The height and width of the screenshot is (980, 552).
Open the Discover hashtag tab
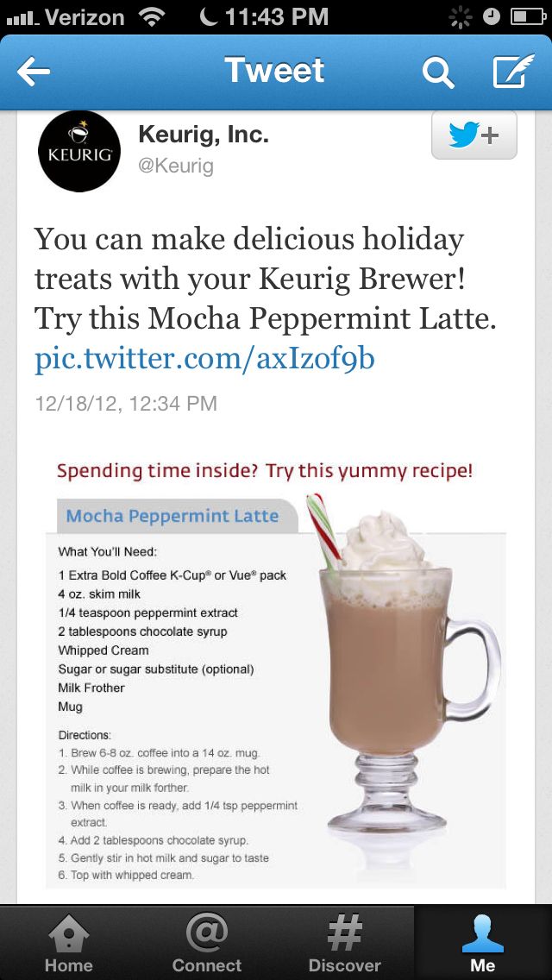click(344, 942)
